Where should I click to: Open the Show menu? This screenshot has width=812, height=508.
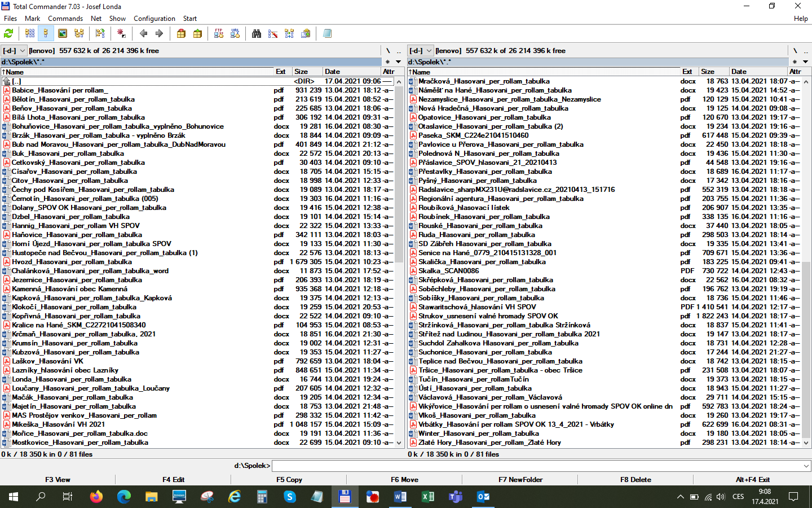(117, 19)
